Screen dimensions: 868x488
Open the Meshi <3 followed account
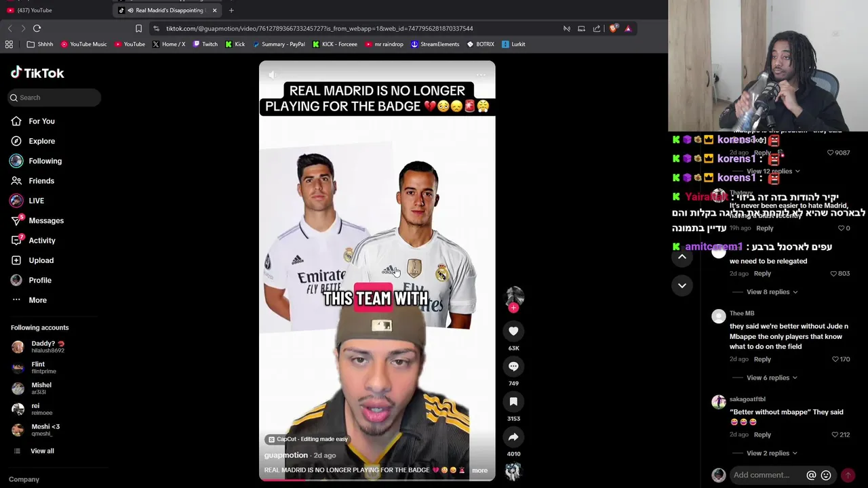[x=37, y=430]
